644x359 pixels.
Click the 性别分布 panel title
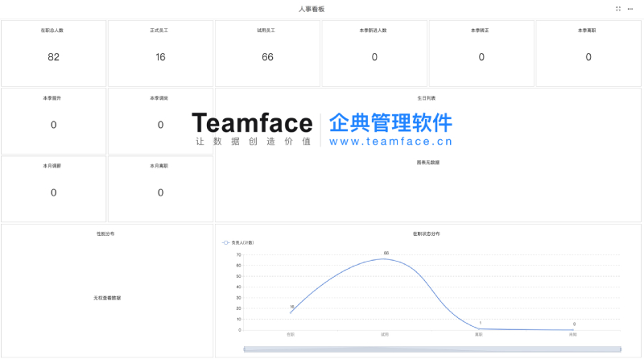pos(105,233)
